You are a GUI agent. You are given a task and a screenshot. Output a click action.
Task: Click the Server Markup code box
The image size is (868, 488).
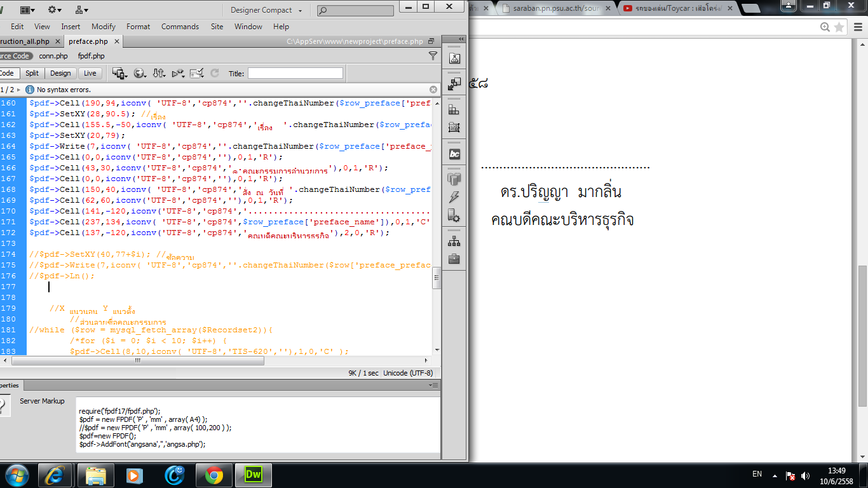pos(258,425)
